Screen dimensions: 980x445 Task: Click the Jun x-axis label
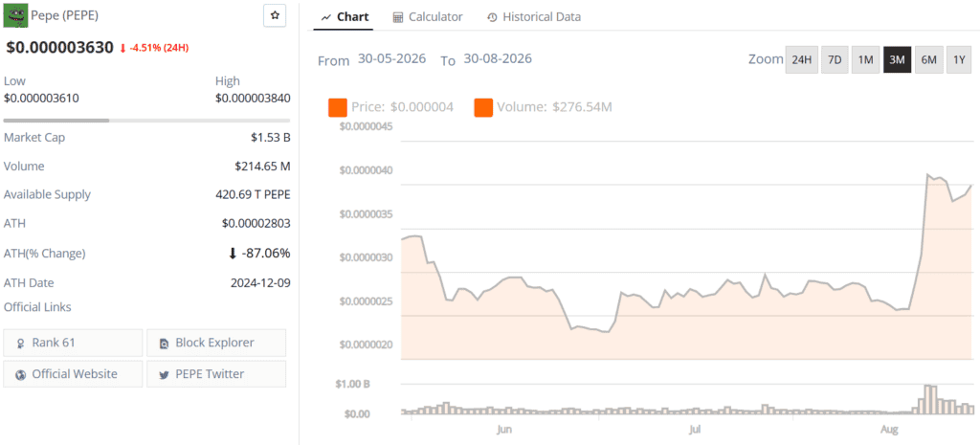pyautogui.click(x=503, y=430)
